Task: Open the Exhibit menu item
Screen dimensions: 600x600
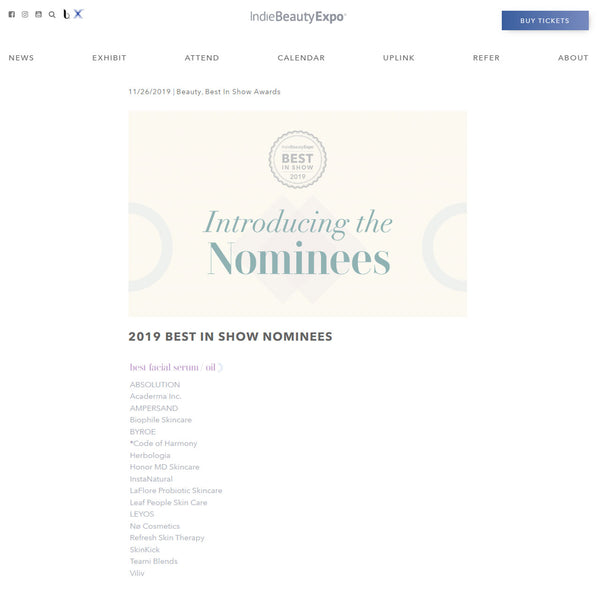Action: click(x=109, y=58)
